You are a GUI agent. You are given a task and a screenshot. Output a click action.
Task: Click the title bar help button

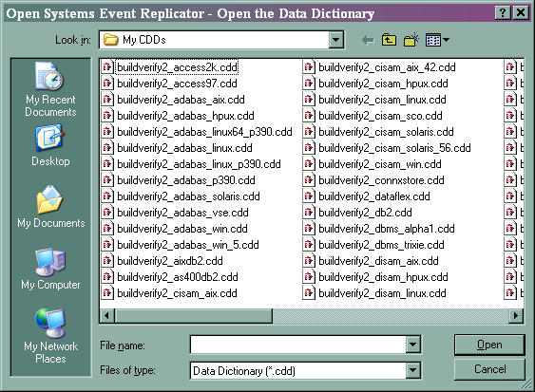coord(503,13)
